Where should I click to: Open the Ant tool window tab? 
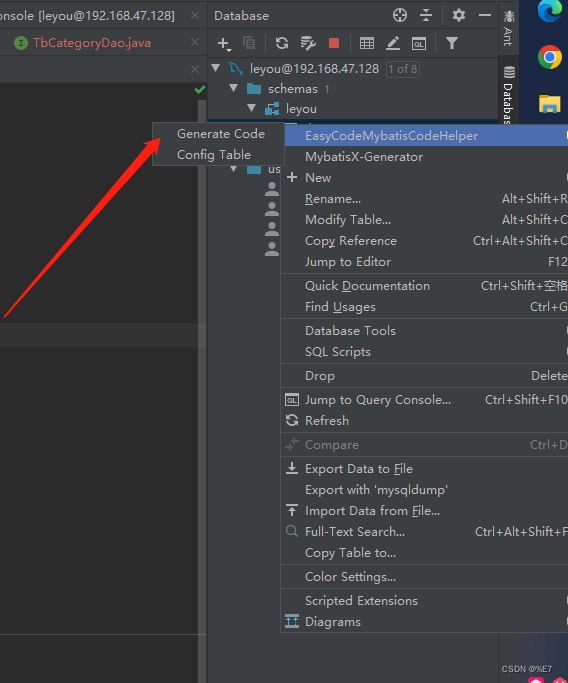coord(508,29)
